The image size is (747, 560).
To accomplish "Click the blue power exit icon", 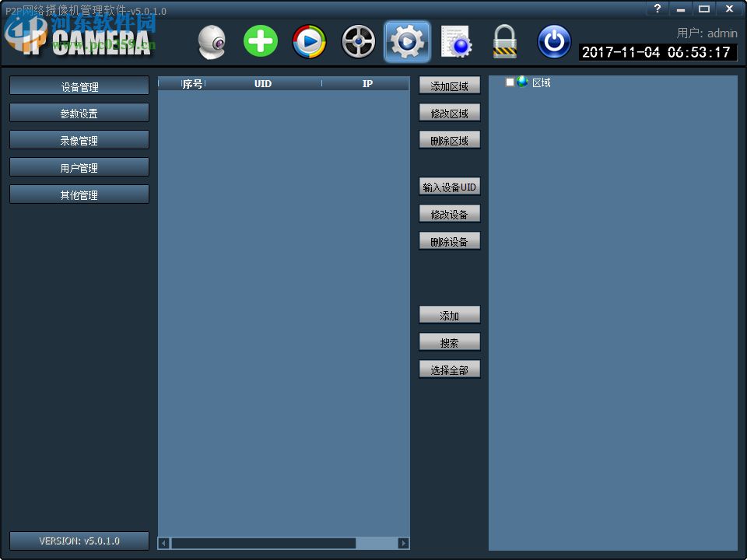I will click(x=554, y=42).
